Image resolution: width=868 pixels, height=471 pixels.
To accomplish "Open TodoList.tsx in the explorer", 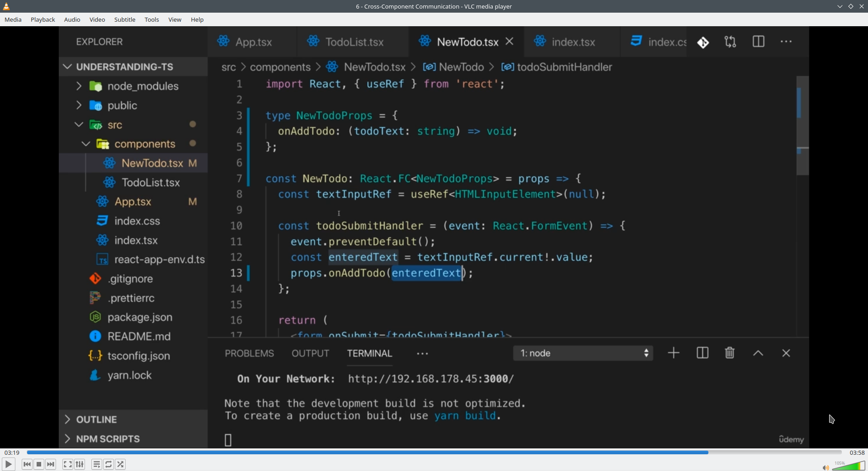I will (x=133, y=183).
